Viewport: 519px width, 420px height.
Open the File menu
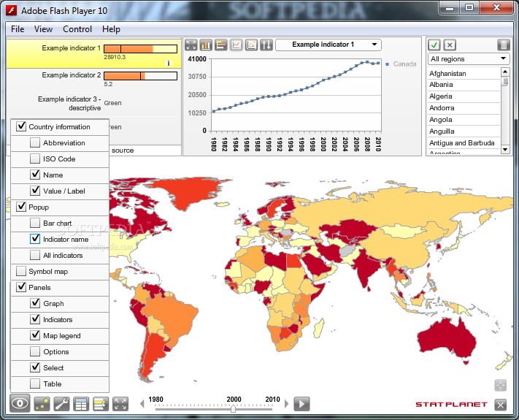(x=18, y=29)
